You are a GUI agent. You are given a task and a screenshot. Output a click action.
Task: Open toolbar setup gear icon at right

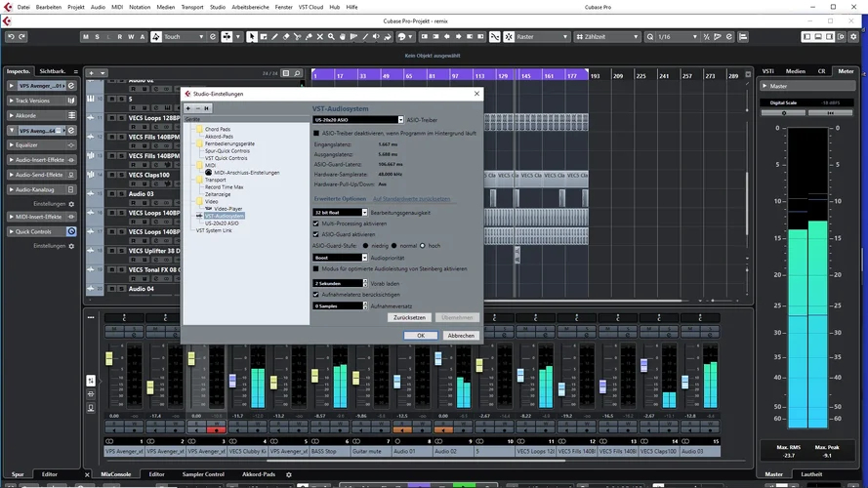coord(855,37)
